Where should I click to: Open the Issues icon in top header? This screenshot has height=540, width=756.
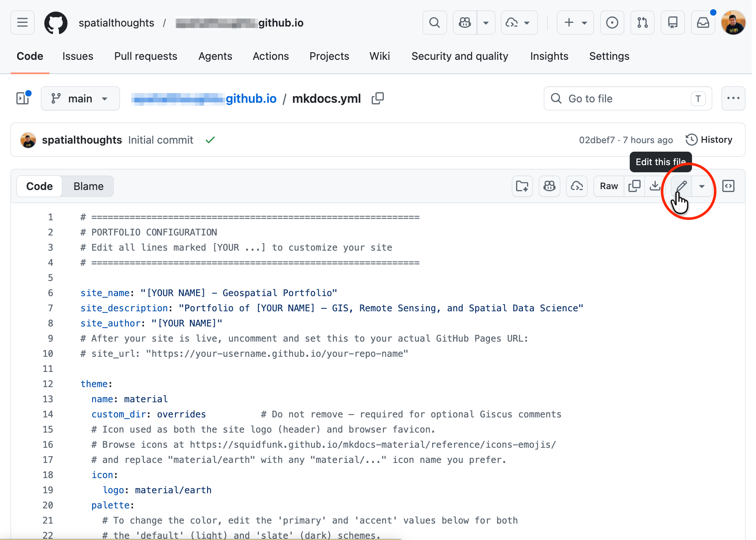click(612, 23)
